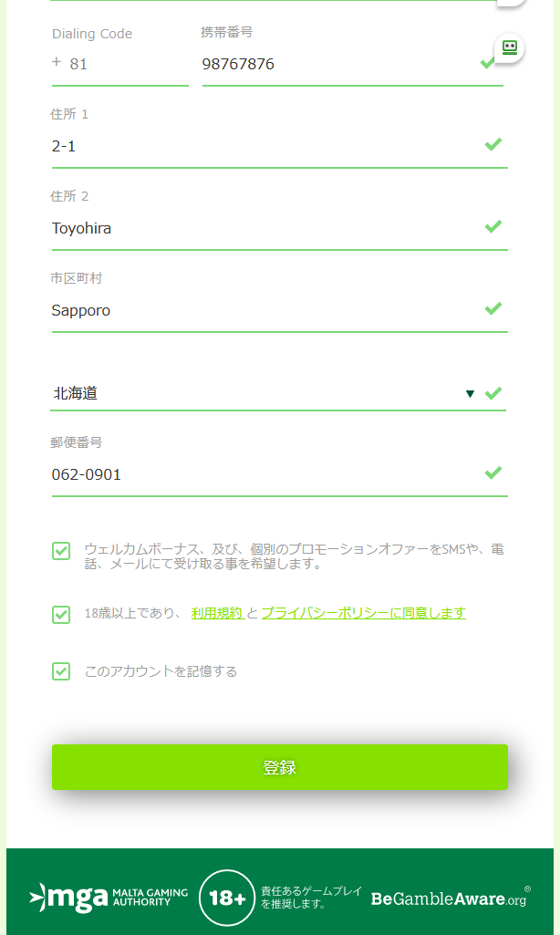Click the MGA Malta Gaming Authority logo
The width and height of the screenshot is (560, 935).
pos(109,898)
